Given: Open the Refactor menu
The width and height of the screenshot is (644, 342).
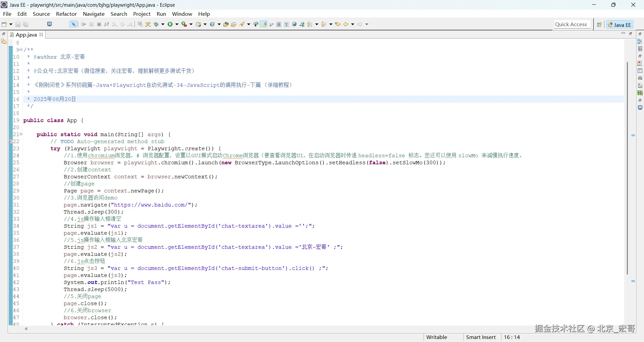Looking at the screenshot, I should pyautogui.click(x=66, y=14).
